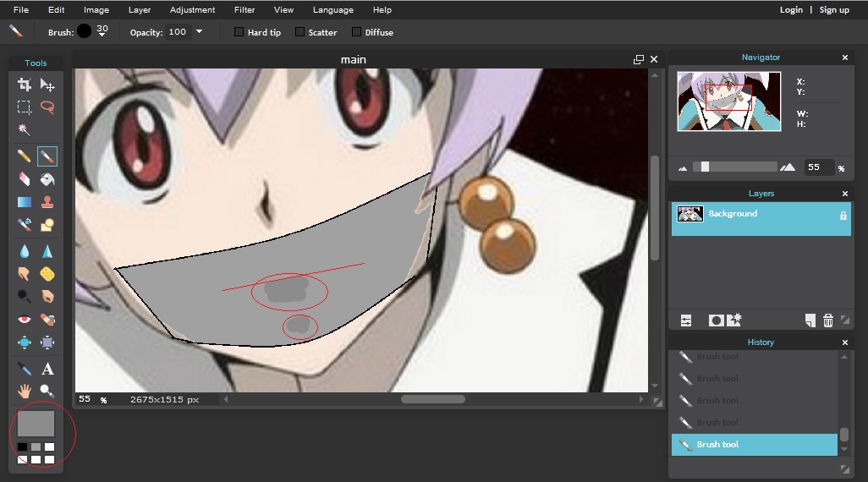The image size is (868, 482).
Task: Select the Clone Stamp tool
Action: 47,202
